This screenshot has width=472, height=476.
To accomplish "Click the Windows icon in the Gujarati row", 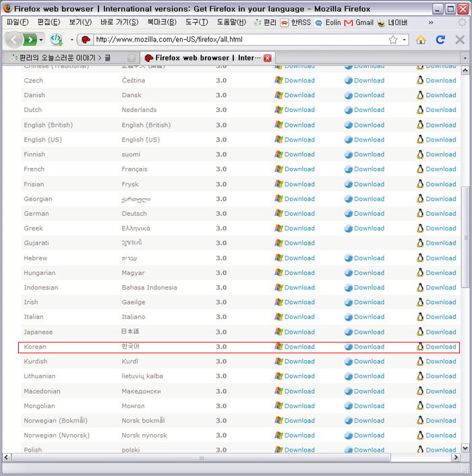I will point(278,243).
